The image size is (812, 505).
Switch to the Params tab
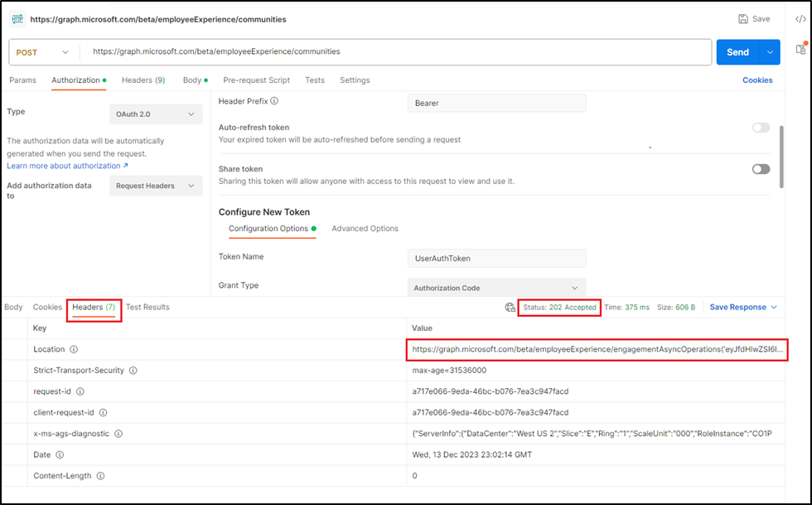(x=23, y=80)
